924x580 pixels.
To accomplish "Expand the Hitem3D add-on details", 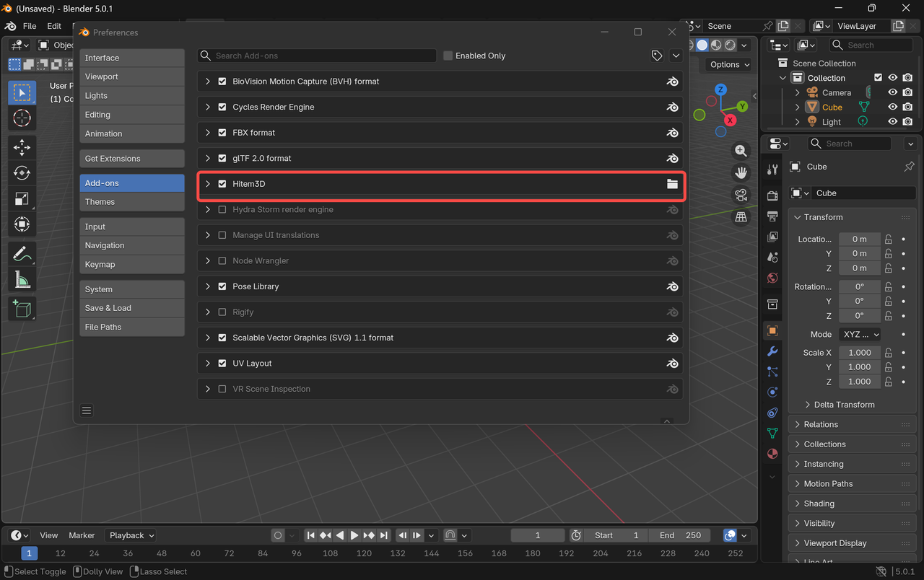I will pos(208,184).
